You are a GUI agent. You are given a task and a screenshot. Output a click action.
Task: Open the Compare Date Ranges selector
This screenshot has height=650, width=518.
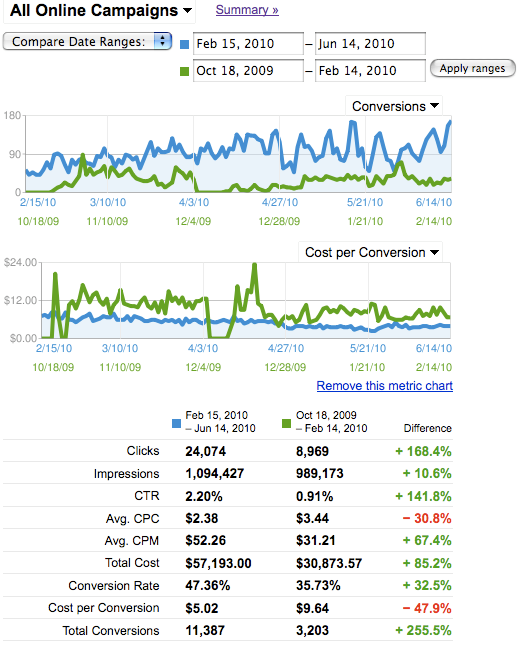pyautogui.click(x=87, y=41)
